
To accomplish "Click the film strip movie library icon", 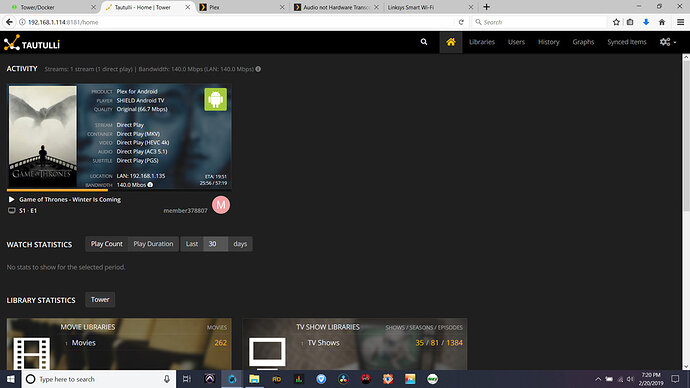I will click(32, 353).
